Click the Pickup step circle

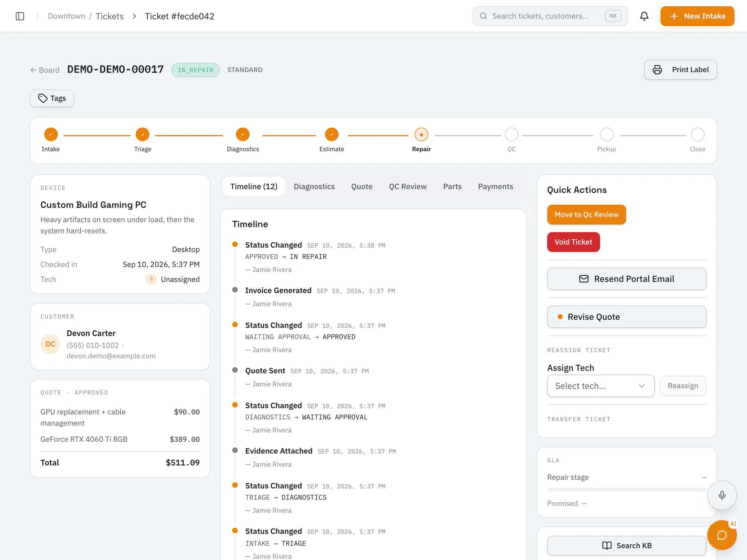tap(607, 134)
